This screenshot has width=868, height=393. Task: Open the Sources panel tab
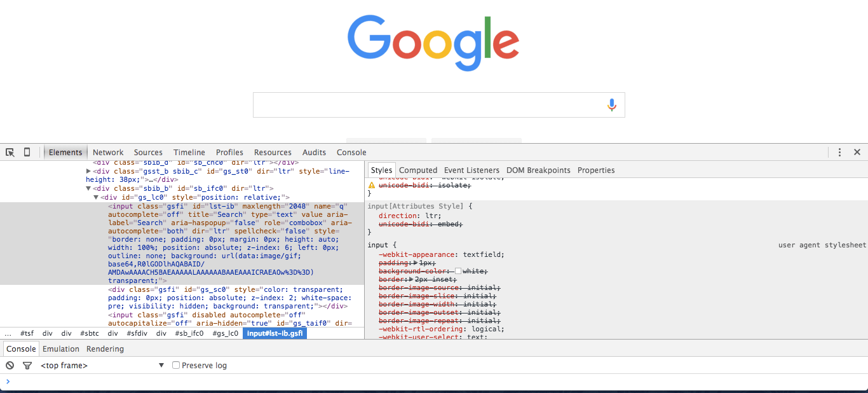tap(148, 153)
